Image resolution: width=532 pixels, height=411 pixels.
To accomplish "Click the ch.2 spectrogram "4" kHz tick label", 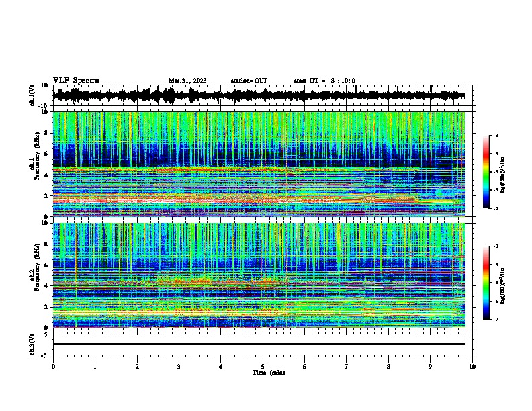I will click(46, 286).
